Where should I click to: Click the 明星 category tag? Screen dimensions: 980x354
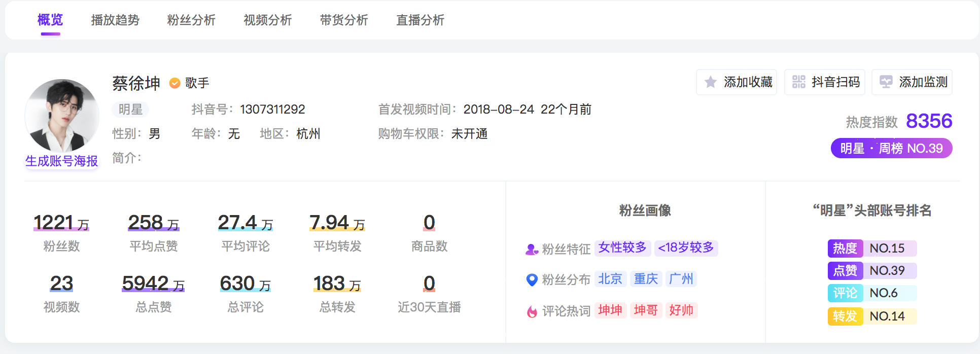tap(130, 110)
